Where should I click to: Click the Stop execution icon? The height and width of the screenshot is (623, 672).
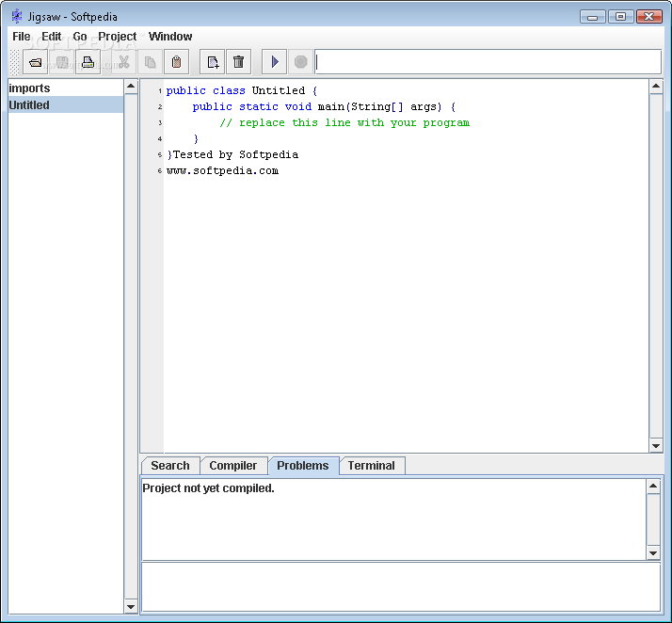click(301, 62)
